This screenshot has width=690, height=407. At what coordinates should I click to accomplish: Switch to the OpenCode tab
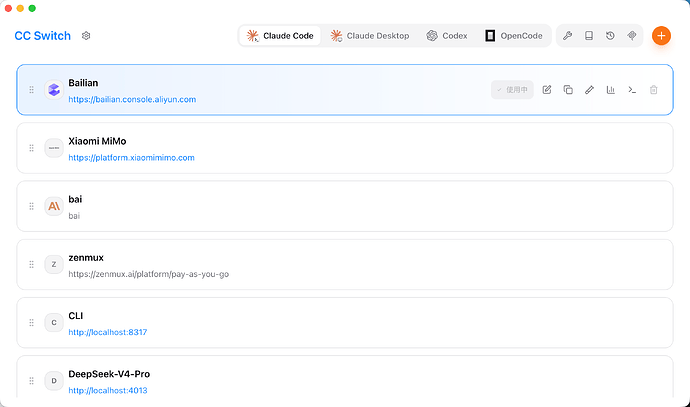[514, 36]
